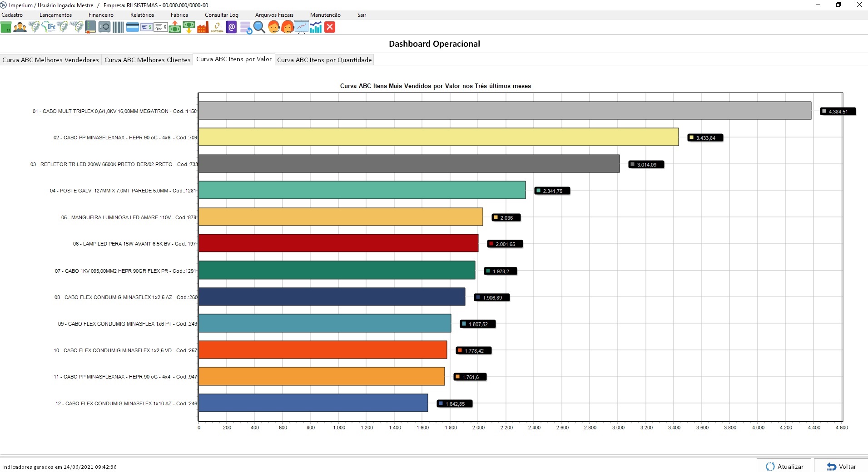Click the green product box icon

(6, 27)
